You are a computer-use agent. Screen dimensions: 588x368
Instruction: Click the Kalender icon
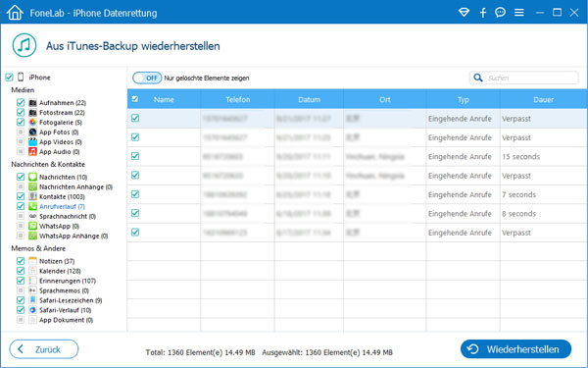[33, 271]
